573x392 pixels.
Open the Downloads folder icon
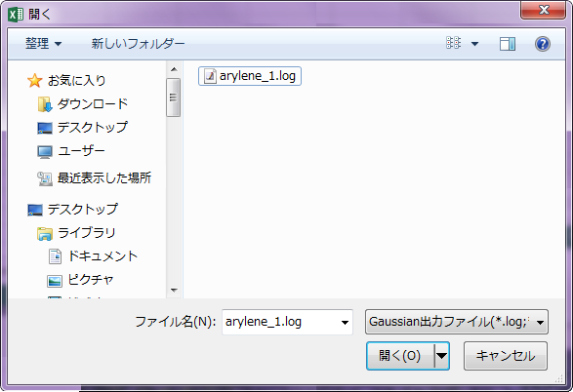pos(45,104)
